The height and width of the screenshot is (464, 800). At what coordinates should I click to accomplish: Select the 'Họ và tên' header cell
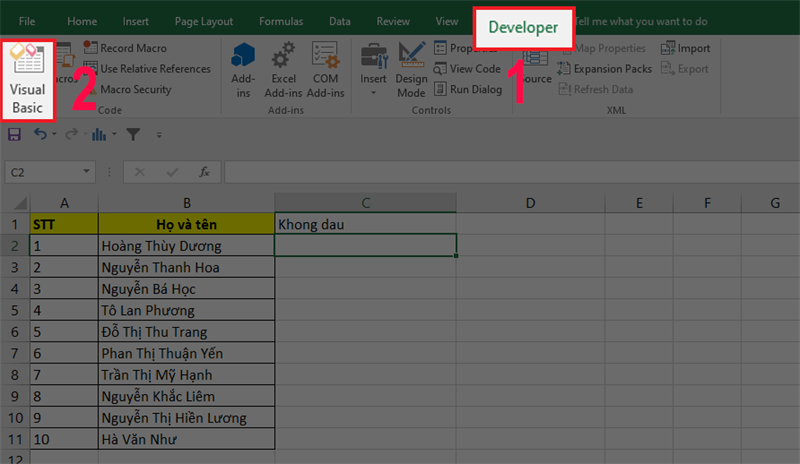pyautogui.click(x=186, y=224)
